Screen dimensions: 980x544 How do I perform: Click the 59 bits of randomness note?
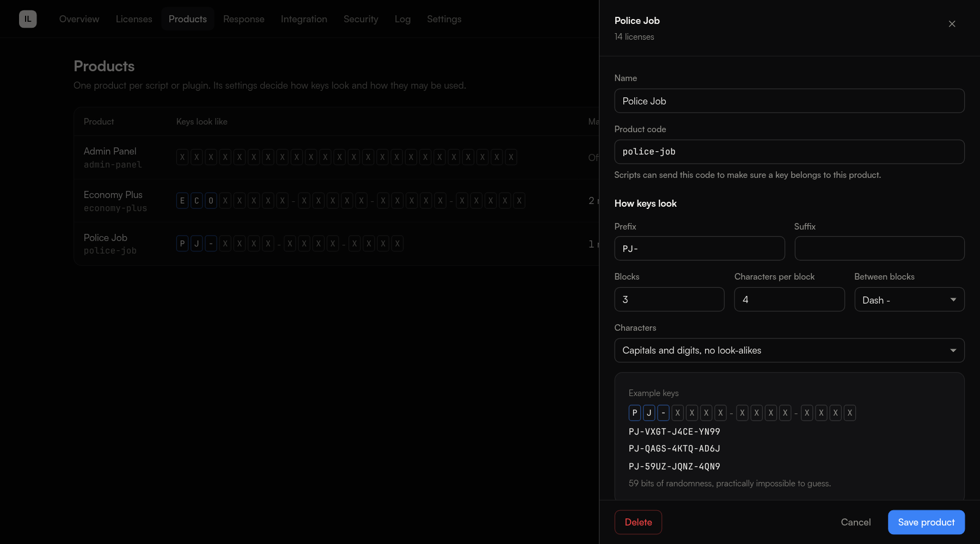tap(730, 484)
